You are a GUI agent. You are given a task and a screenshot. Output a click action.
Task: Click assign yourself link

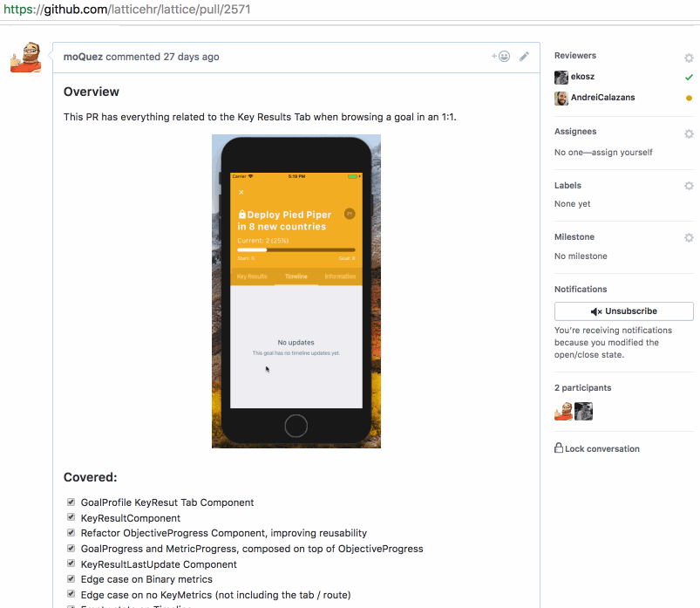pos(622,153)
